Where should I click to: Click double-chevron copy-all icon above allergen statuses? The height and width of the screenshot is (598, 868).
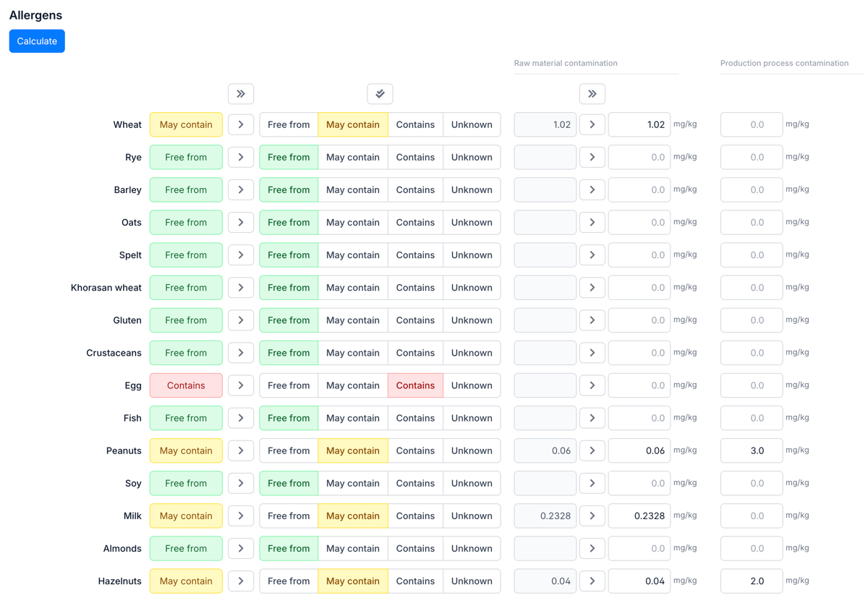[241, 94]
